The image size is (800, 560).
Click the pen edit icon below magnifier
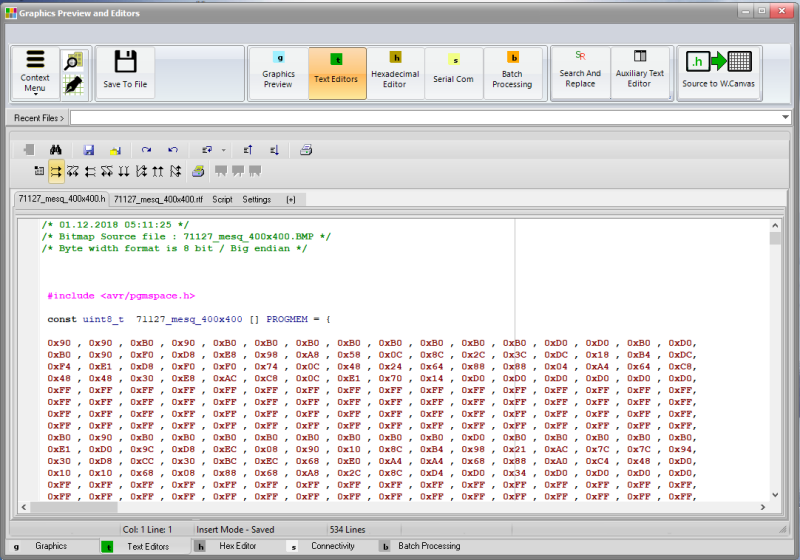[x=72, y=86]
